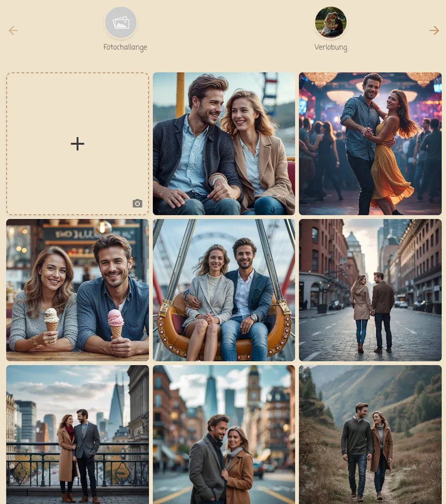Navigate to the previous album with the left arrow

[14, 30]
